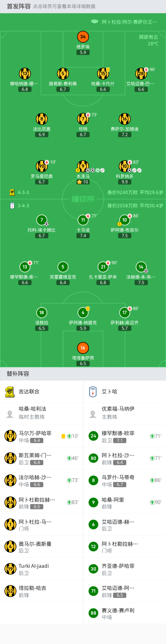The image size is (166, 644).
Task: Select 卡马诺 number 11 player icon
Action: (83, 220)
